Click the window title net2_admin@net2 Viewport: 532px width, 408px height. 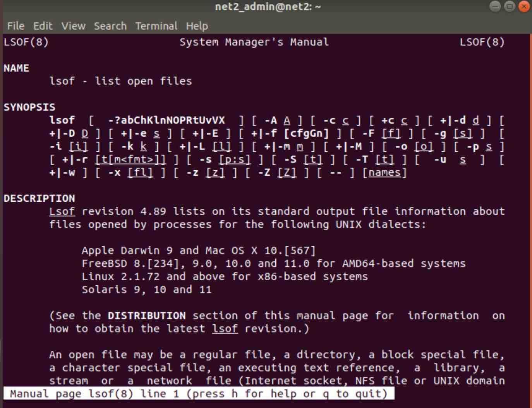pyautogui.click(x=268, y=7)
